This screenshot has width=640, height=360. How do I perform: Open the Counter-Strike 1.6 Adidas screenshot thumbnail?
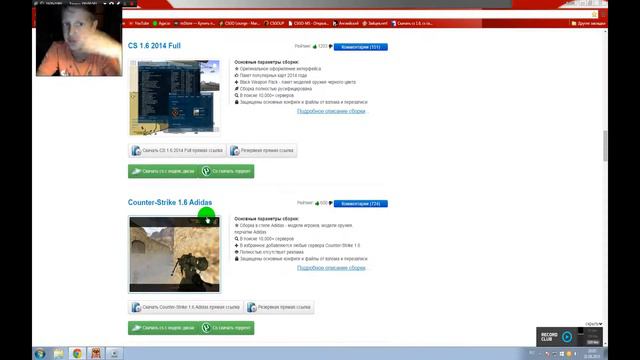[175, 254]
